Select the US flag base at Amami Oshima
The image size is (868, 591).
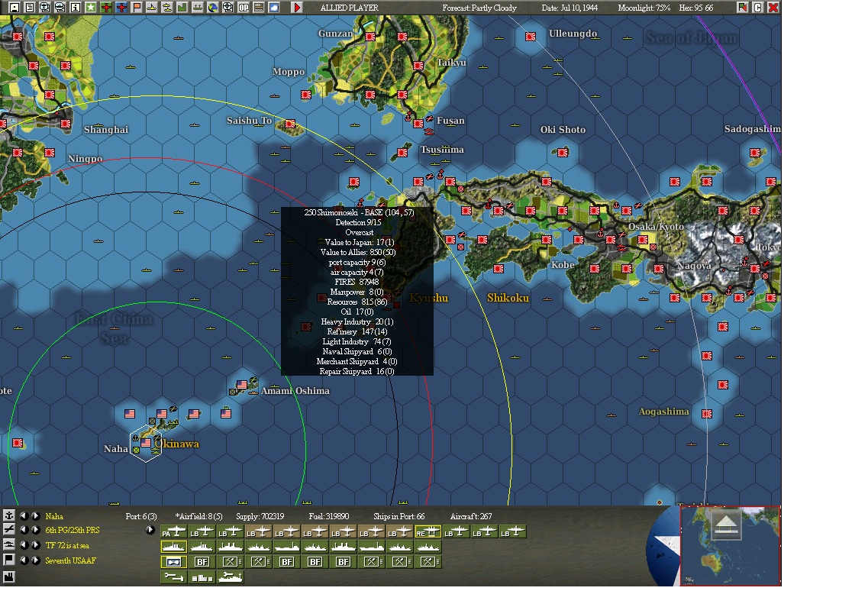(x=242, y=384)
